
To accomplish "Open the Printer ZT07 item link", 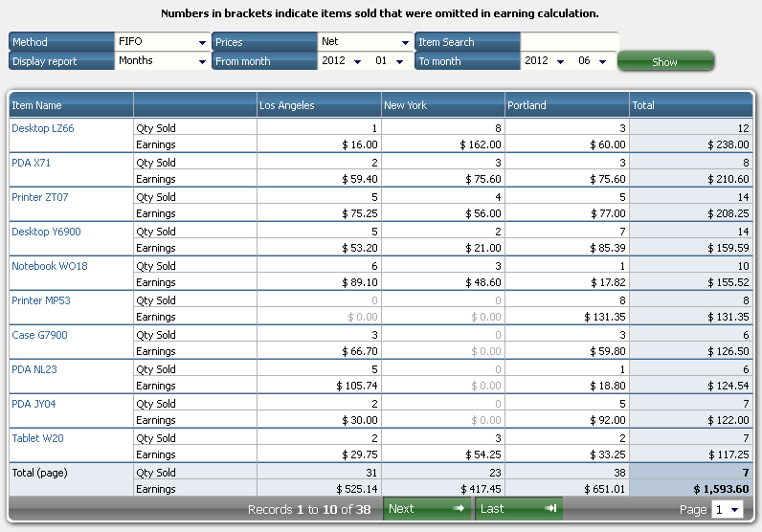I will coord(40,197).
